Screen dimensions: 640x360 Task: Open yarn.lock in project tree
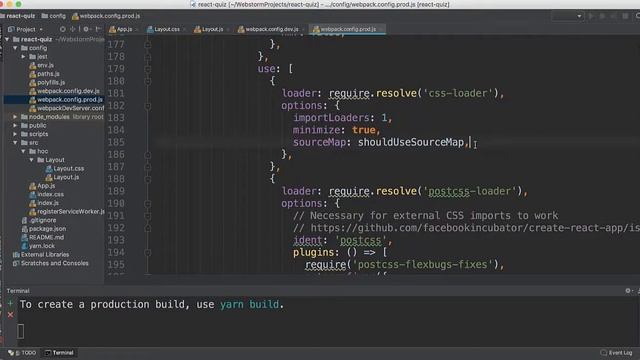pyautogui.click(x=38, y=246)
